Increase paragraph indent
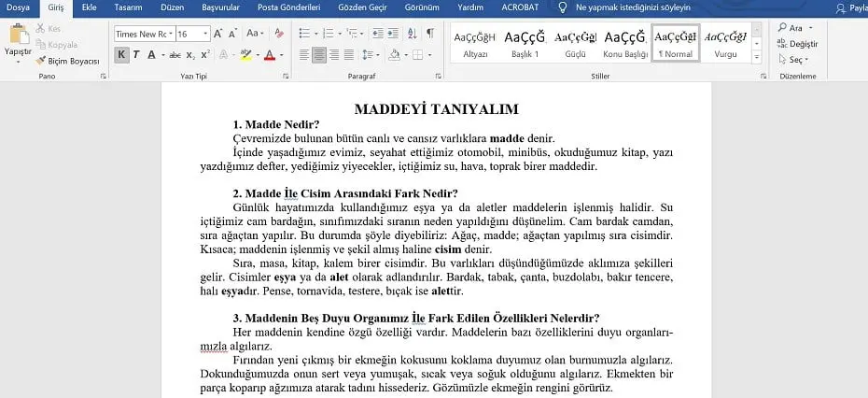This screenshot has width=868, height=398. tap(393, 34)
